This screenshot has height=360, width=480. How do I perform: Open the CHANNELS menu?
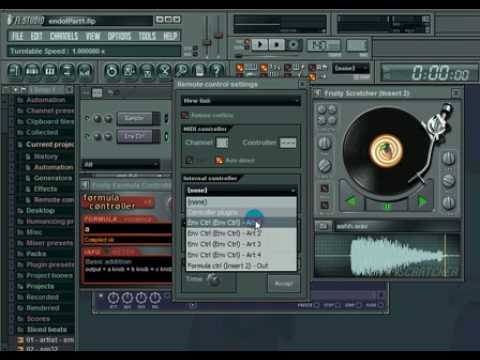coord(64,36)
